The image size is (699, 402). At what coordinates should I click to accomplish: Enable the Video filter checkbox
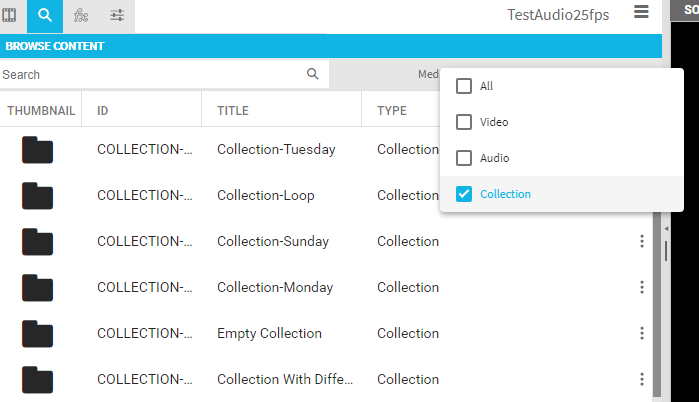click(464, 122)
